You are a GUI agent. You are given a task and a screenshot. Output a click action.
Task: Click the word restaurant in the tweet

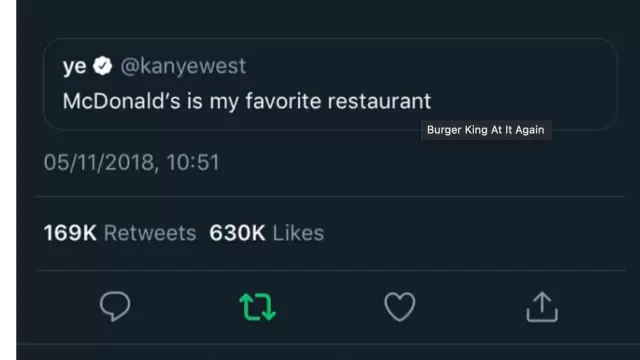point(379,101)
